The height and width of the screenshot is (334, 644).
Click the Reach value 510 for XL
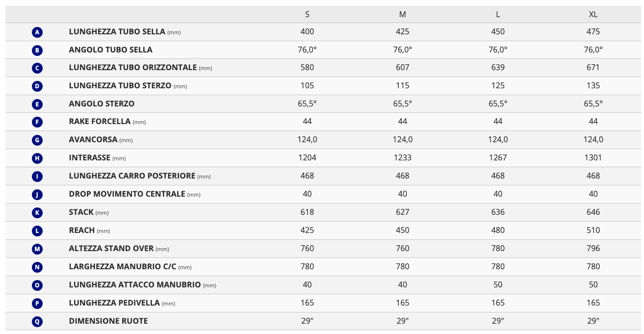coord(593,230)
